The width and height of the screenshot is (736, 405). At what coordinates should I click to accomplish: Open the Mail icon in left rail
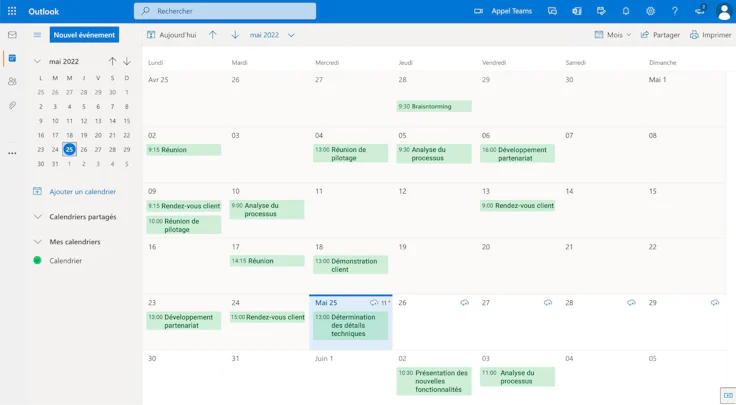click(x=12, y=35)
